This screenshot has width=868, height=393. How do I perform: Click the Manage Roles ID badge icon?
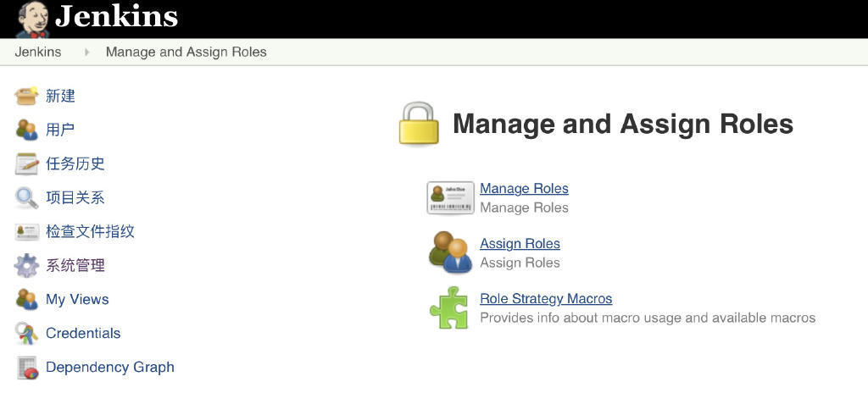pyautogui.click(x=451, y=197)
